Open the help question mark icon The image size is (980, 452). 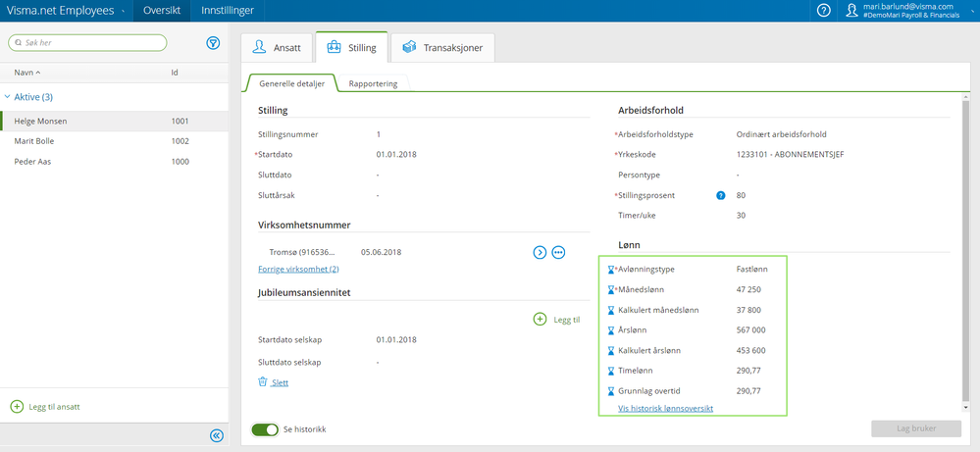tap(824, 11)
